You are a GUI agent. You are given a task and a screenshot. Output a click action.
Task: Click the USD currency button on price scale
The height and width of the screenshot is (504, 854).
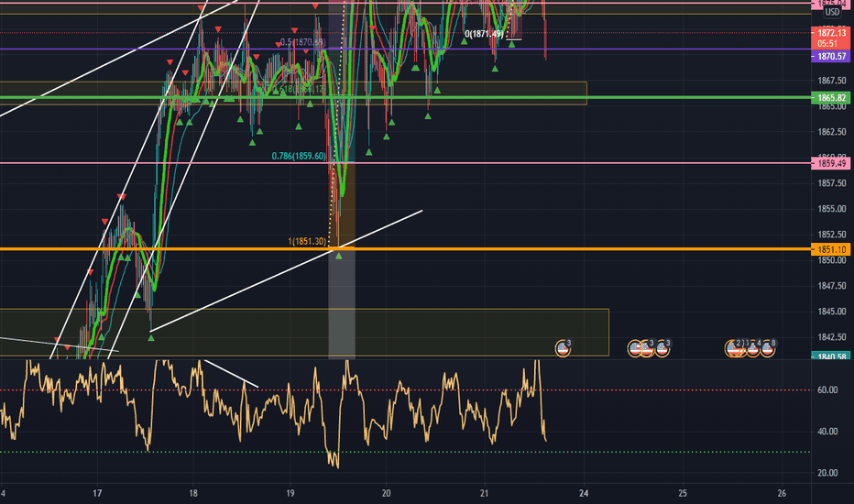tap(831, 12)
